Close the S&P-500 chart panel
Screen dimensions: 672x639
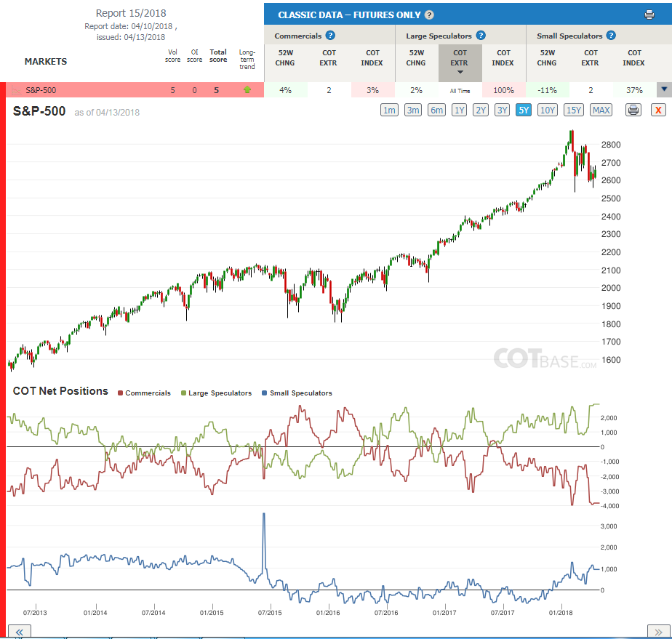coord(658,110)
